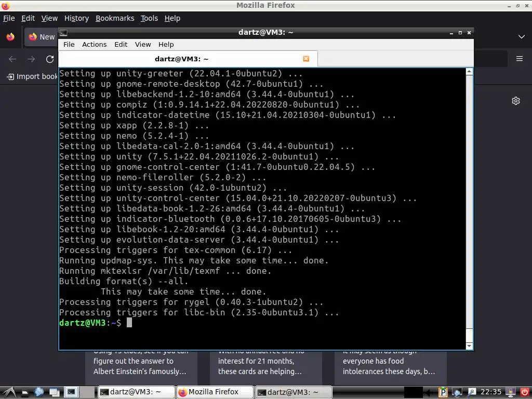The height and width of the screenshot is (399, 532).
Task: Open terminal window menu icon in titlebar
Action: coord(63,33)
